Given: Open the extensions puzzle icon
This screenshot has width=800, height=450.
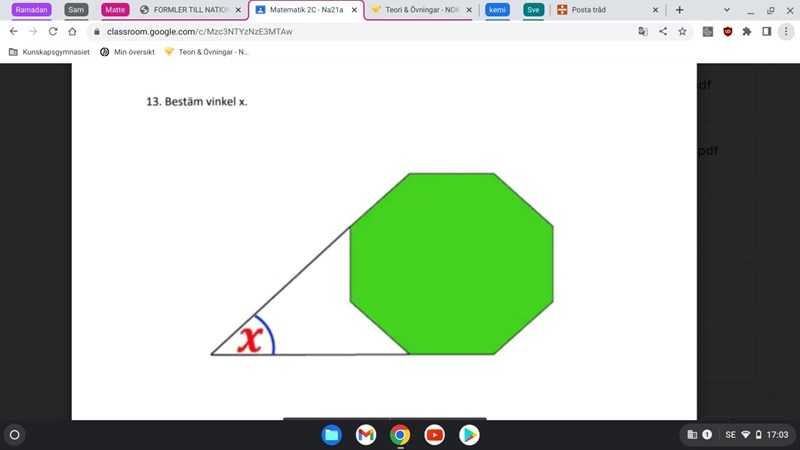Looking at the screenshot, I should click(747, 31).
